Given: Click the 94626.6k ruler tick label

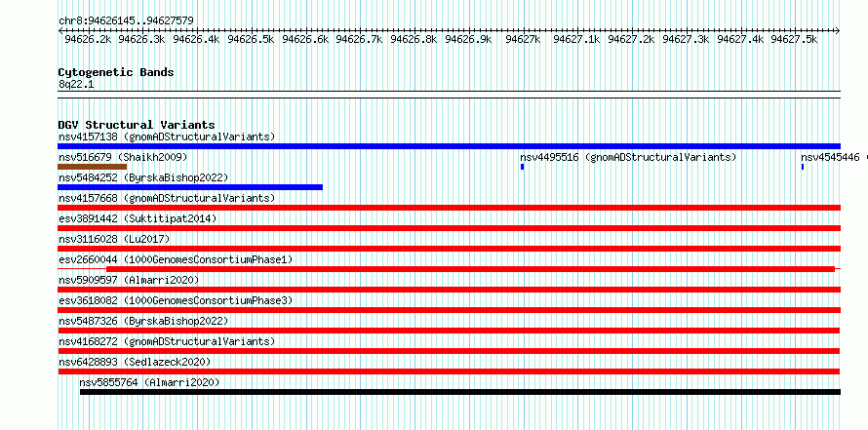Looking at the screenshot, I should tap(305, 39).
